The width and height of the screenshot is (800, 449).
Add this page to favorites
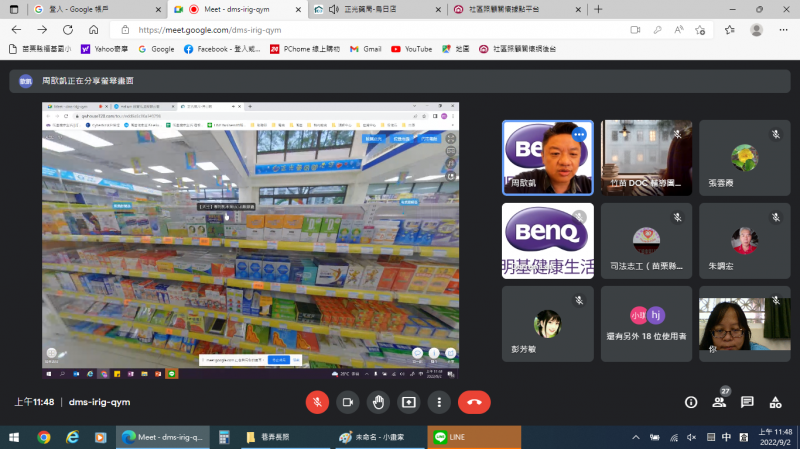pyautogui.click(x=700, y=30)
